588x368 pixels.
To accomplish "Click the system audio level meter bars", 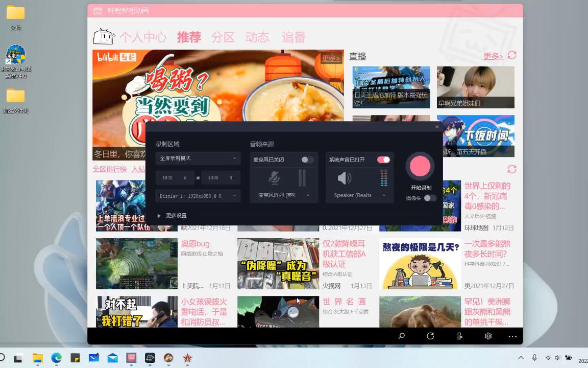I will click(384, 179).
